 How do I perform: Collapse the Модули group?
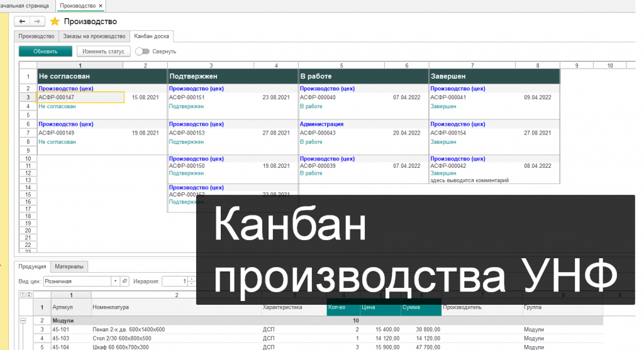[x=23, y=320]
